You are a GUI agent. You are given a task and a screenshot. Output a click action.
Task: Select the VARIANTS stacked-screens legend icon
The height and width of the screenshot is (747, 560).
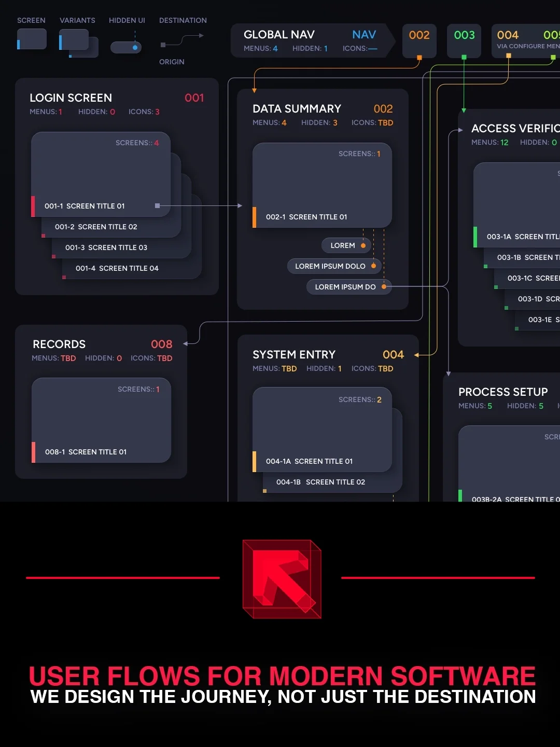pyautogui.click(x=78, y=43)
